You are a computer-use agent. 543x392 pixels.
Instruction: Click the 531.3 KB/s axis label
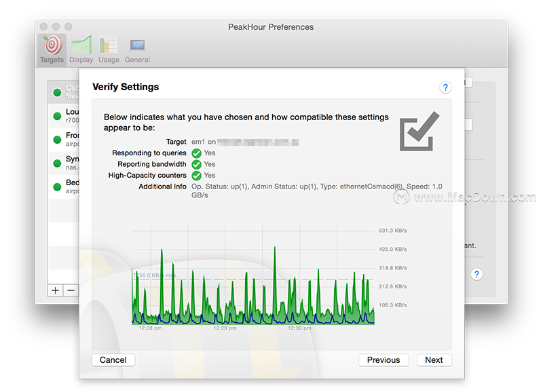coord(393,231)
